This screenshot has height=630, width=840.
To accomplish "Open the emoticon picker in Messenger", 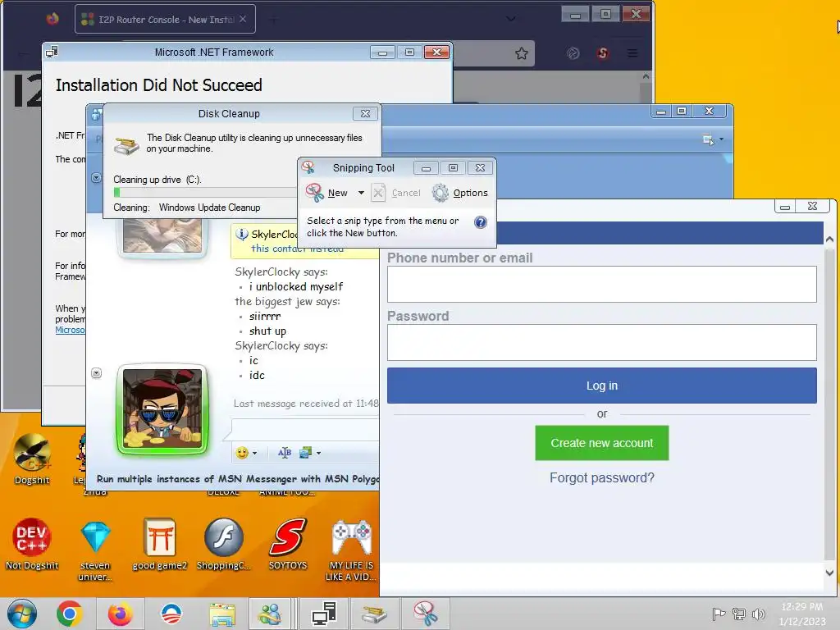I will 242,453.
